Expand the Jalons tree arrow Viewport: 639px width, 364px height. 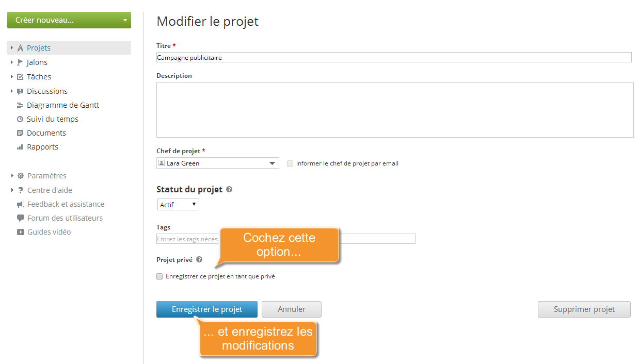12,62
